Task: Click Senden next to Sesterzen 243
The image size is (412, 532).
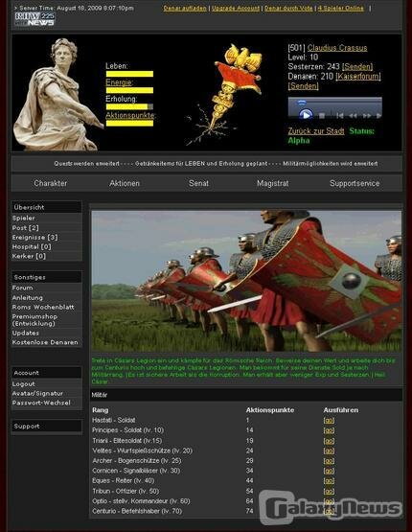Action: coord(357,66)
